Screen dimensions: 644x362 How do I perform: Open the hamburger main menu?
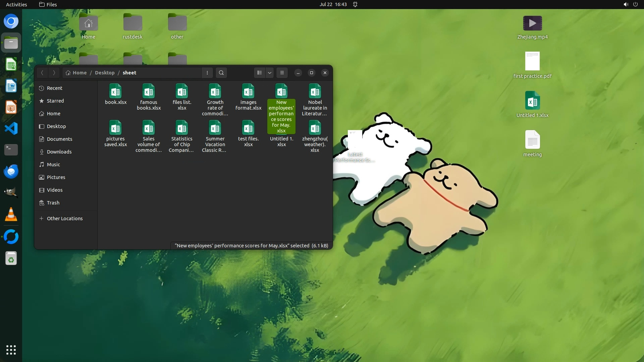[x=282, y=73]
